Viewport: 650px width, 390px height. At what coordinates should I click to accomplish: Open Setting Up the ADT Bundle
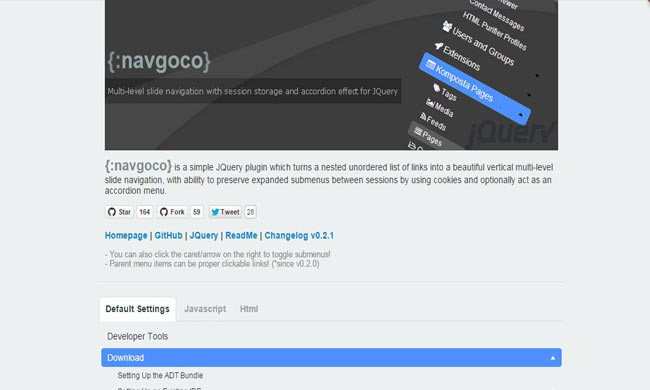click(160, 375)
